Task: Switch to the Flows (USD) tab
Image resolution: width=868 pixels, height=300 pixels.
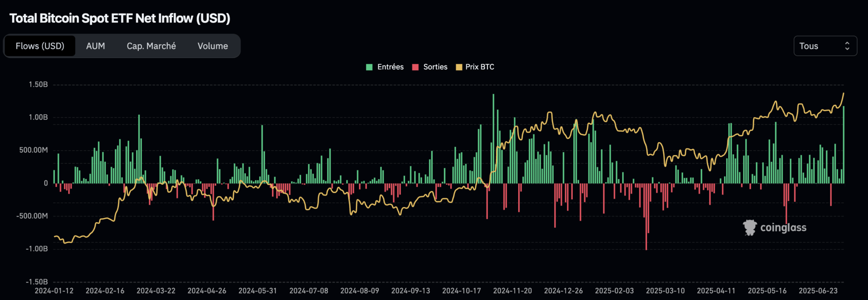Action: click(x=40, y=46)
